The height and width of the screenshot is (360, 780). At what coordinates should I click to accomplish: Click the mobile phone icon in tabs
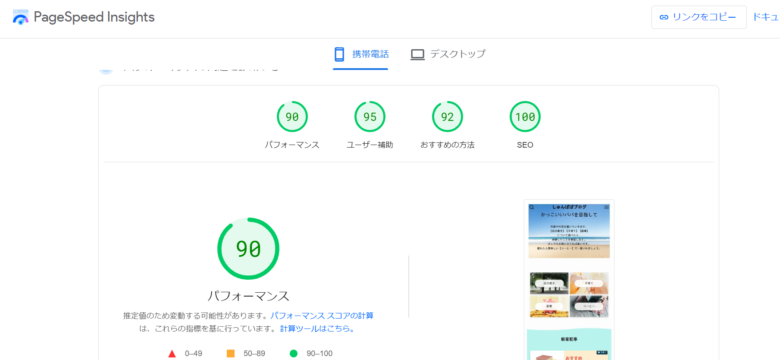point(339,54)
